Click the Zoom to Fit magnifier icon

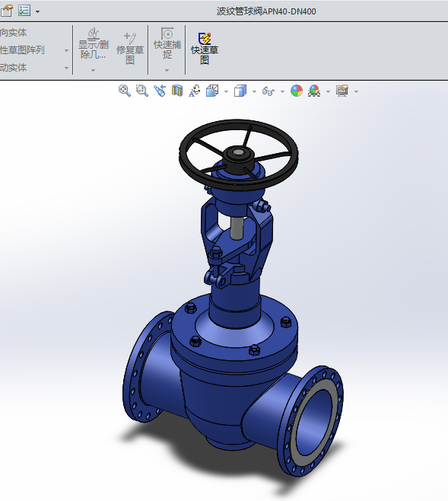(125, 91)
